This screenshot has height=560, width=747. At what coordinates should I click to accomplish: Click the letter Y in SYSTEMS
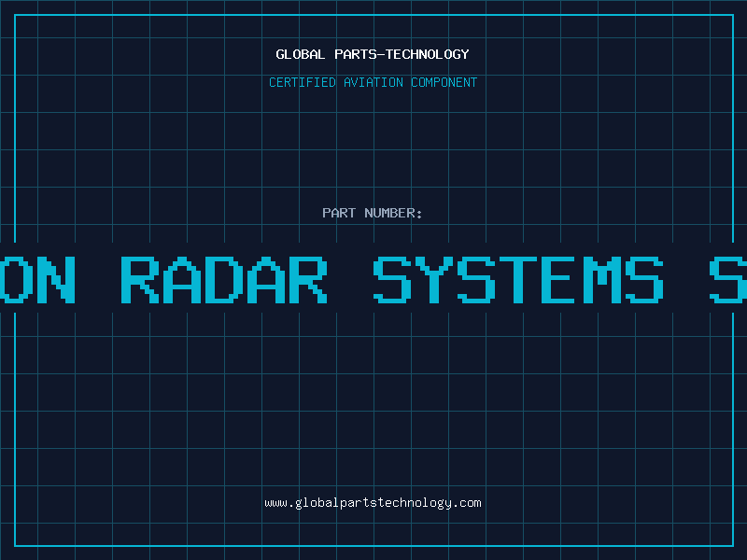tap(434, 280)
